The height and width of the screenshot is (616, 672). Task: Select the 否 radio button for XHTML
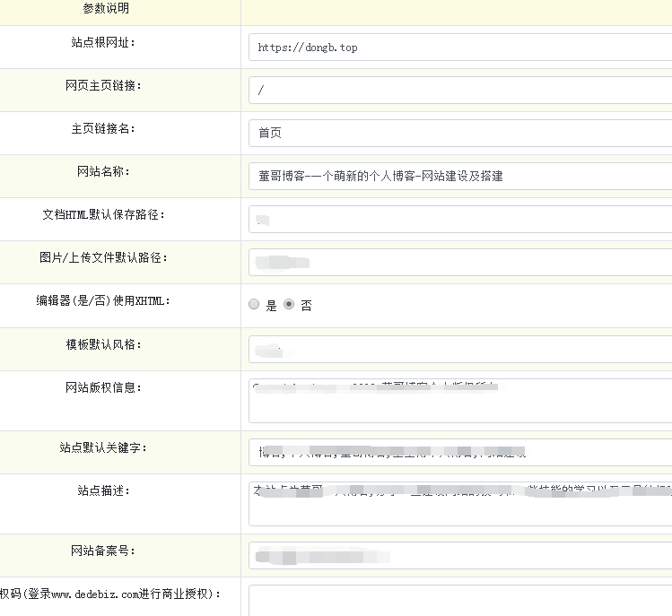pyautogui.click(x=289, y=305)
